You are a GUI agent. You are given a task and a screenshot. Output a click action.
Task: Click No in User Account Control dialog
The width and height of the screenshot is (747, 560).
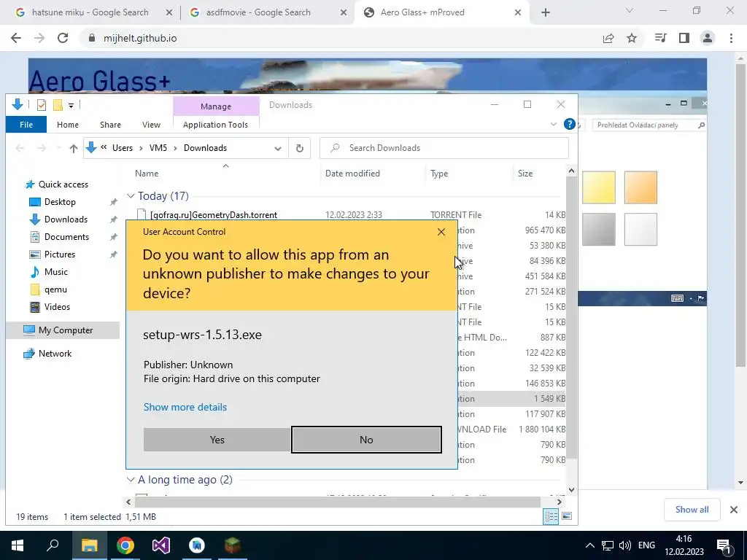click(366, 440)
